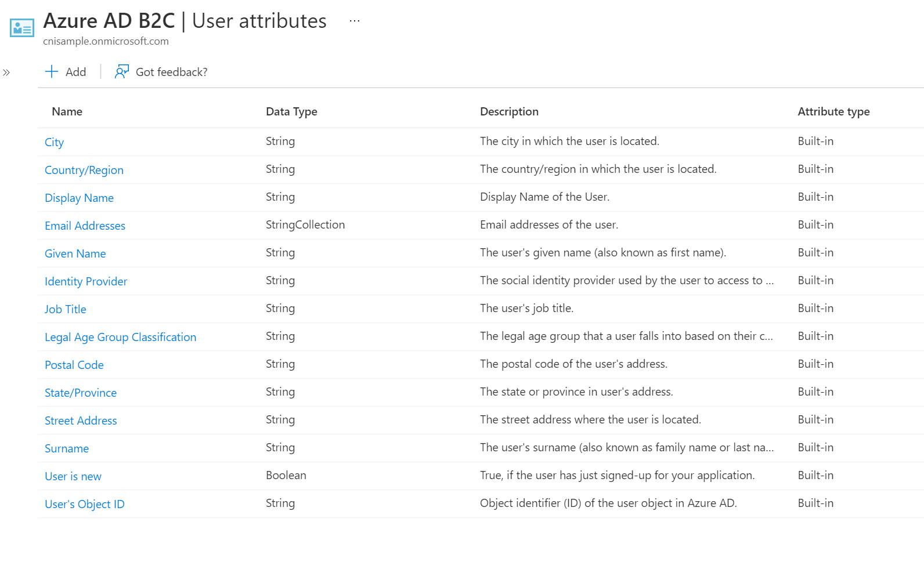Open the User's Object ID attribute

pos(84,504)
